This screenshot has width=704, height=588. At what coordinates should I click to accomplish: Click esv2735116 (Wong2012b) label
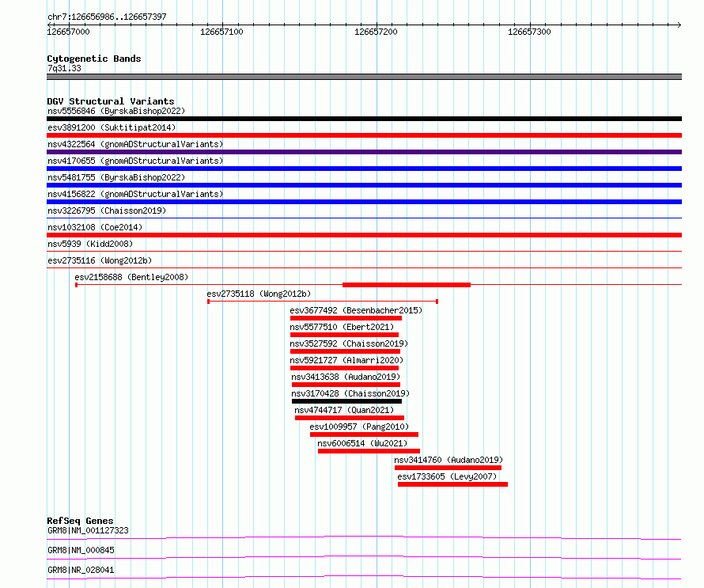100,260
